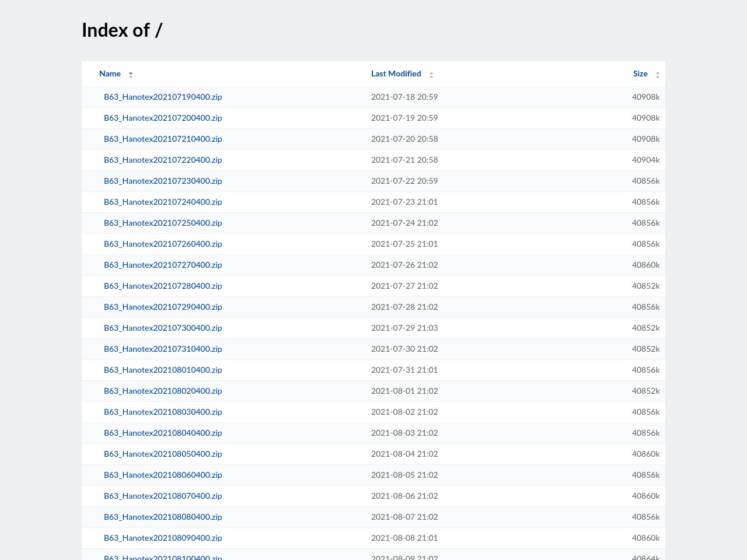Choose B63_Hanotex202108080400.zip in the listing

163,517
